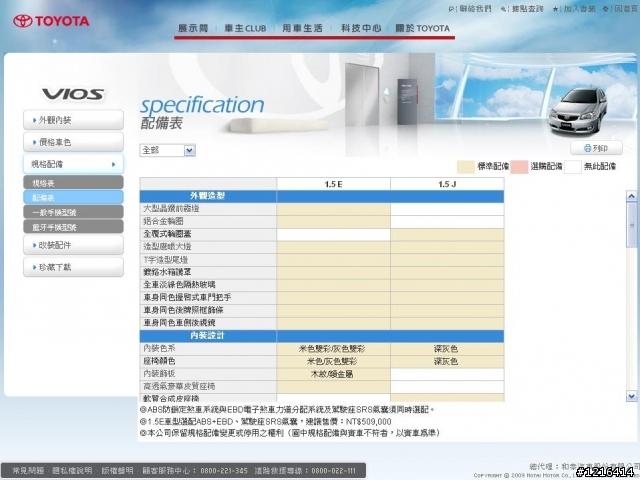
Task: Click the 內裝設計 section header
Action: (208, 336)
